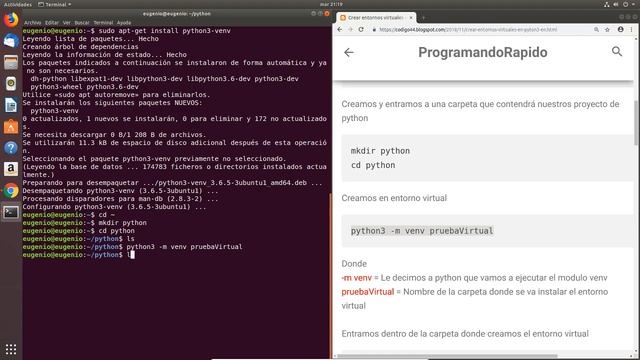640x360 pixels.
Task: Open Amazon launcher in the dock
Action: (x=11, y=169)
